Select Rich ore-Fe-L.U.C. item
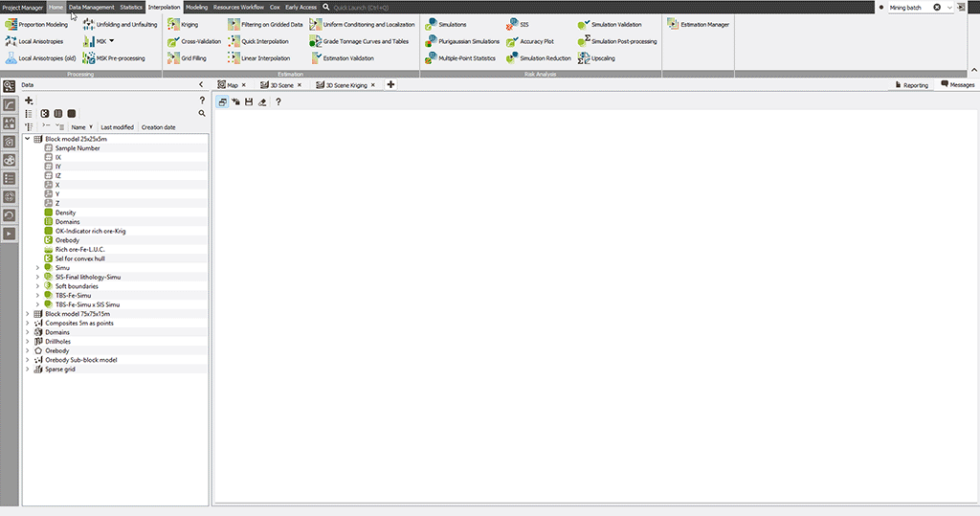Screen dimensions: 980x516 tap(79, 250)
